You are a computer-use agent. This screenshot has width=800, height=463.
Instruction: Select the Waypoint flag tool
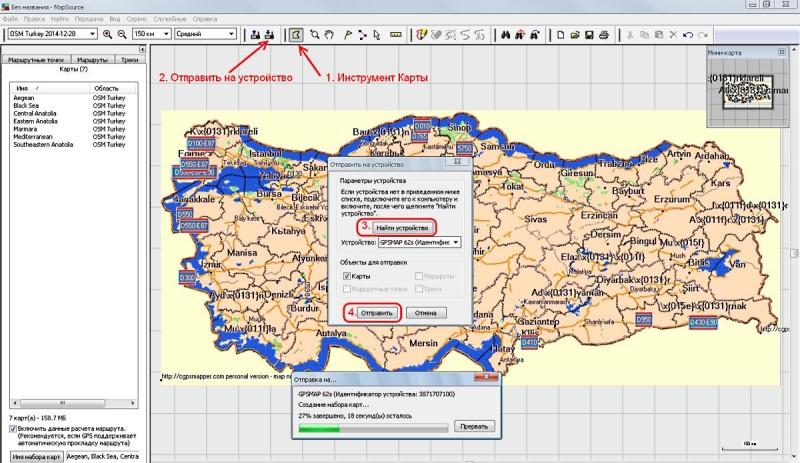(348, 34)
